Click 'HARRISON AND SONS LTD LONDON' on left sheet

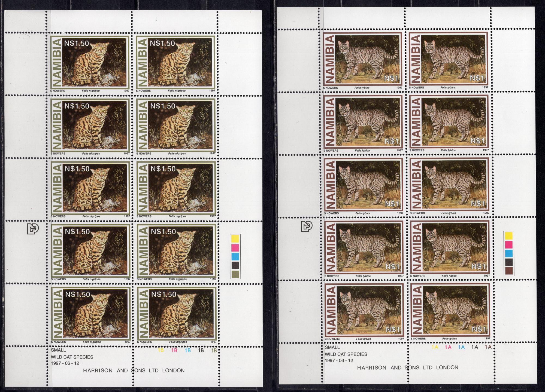pyautogui.click(x=134, y=370)
